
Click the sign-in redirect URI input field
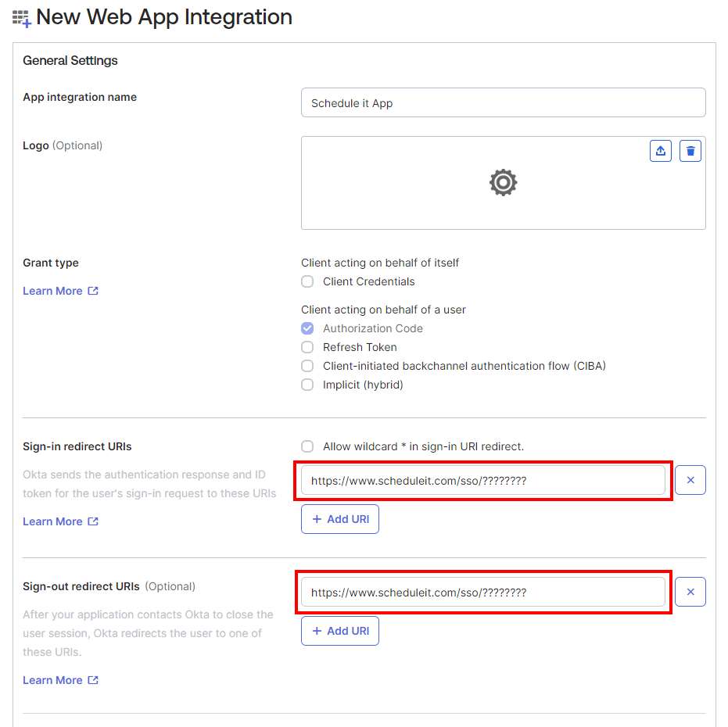coord(483,481)
